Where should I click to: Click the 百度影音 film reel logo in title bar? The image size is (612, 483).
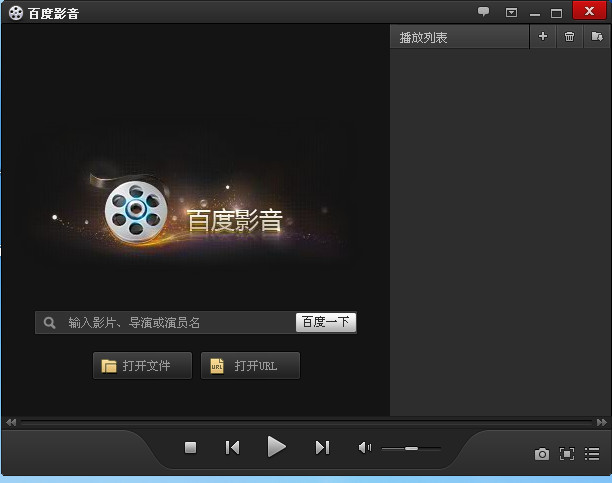coord(15,13)
